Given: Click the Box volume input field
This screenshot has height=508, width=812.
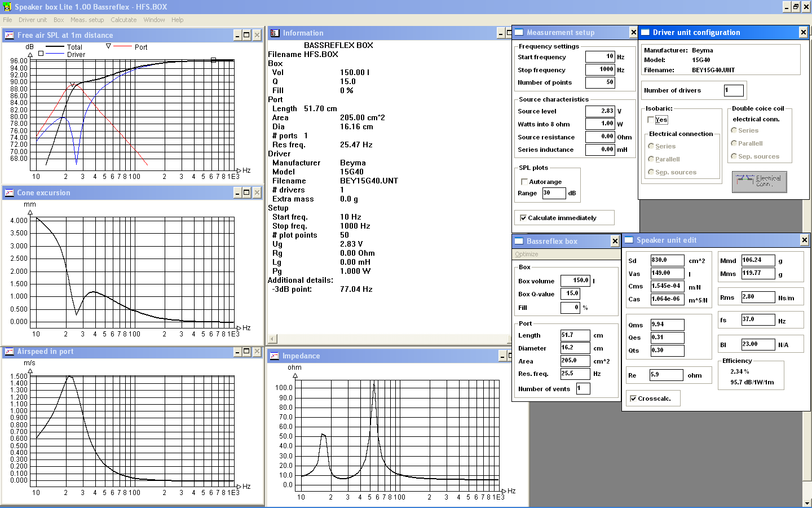Looking at the screenshot, I should 575,281.
